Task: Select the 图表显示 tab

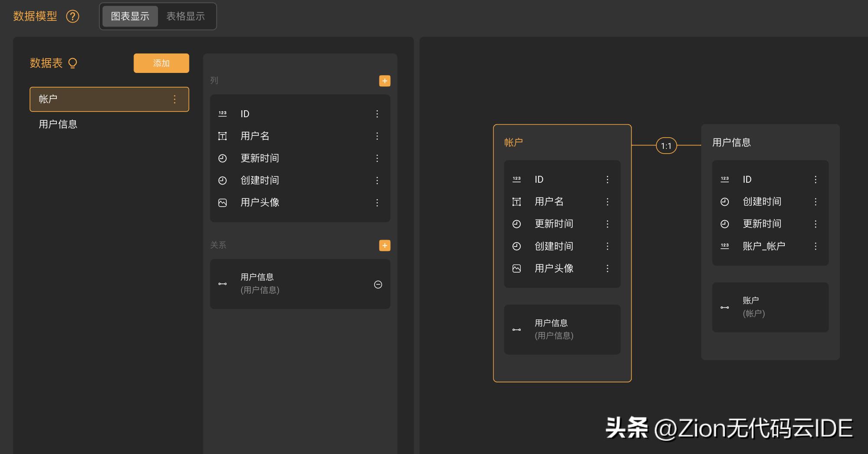Action: 130,16
